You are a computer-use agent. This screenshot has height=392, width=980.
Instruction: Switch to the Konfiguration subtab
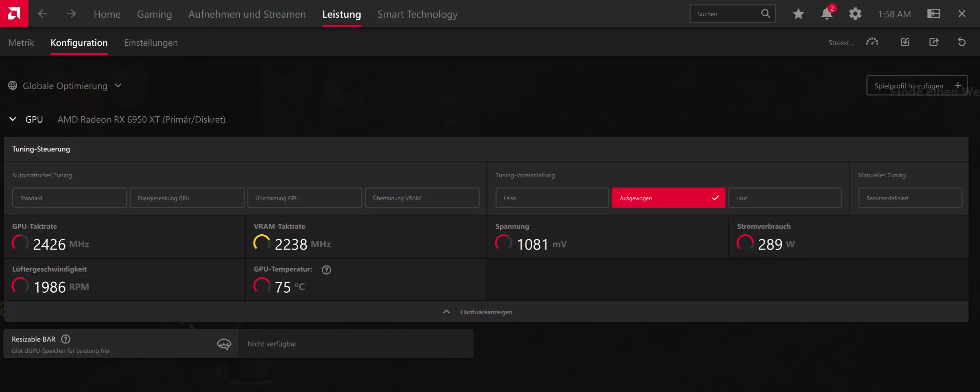79,43
